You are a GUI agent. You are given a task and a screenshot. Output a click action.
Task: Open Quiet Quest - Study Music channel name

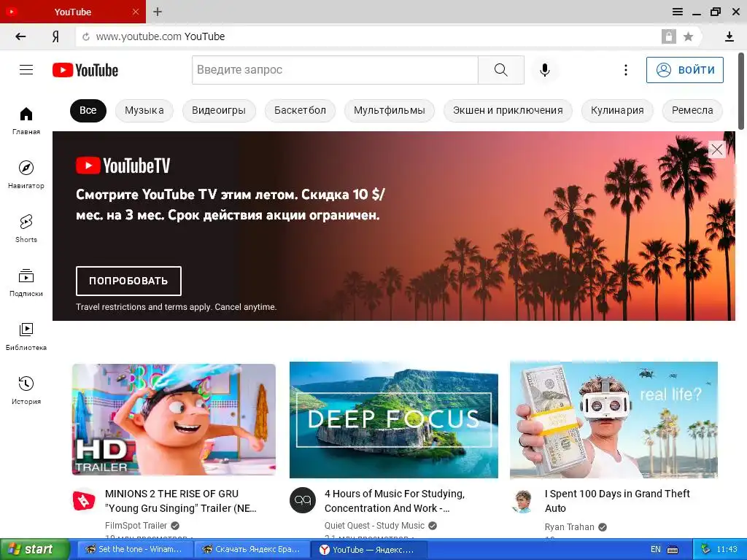click(374, 526)
